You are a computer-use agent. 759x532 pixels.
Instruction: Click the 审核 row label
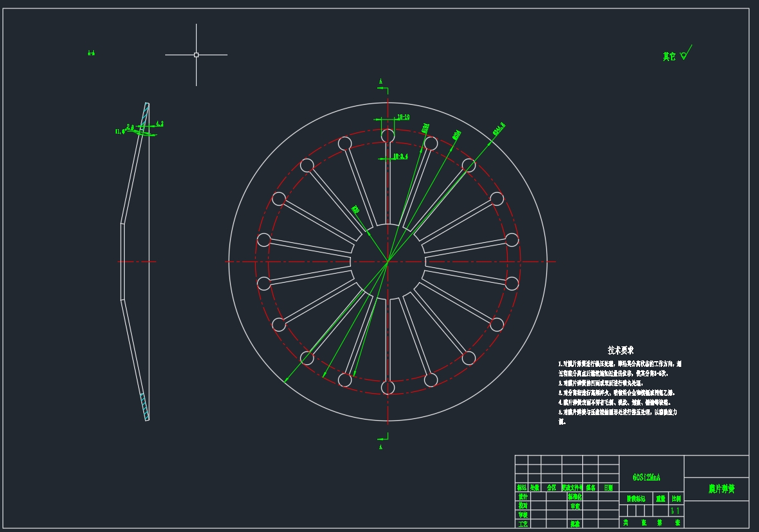522,515
